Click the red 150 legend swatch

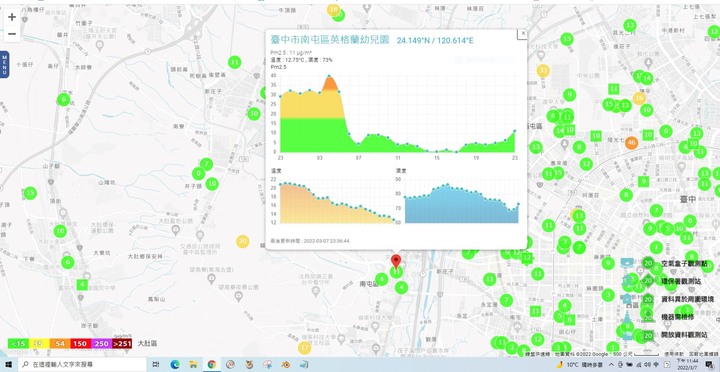click(80, 344)
